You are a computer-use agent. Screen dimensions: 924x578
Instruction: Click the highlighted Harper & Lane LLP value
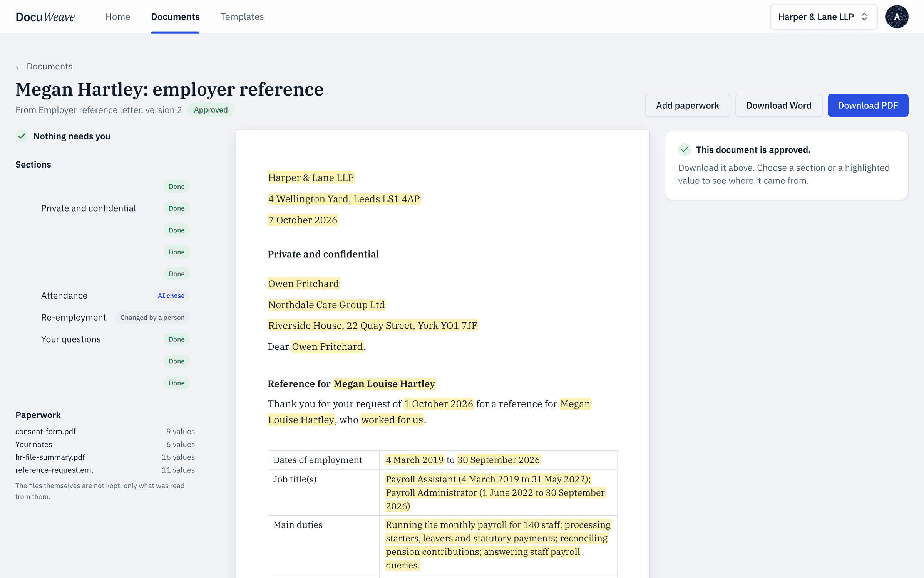[x=311, y=178]
